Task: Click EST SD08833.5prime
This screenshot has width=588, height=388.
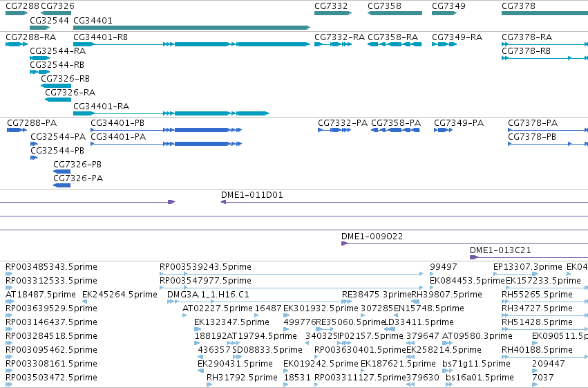Action: tap(267, 350)
